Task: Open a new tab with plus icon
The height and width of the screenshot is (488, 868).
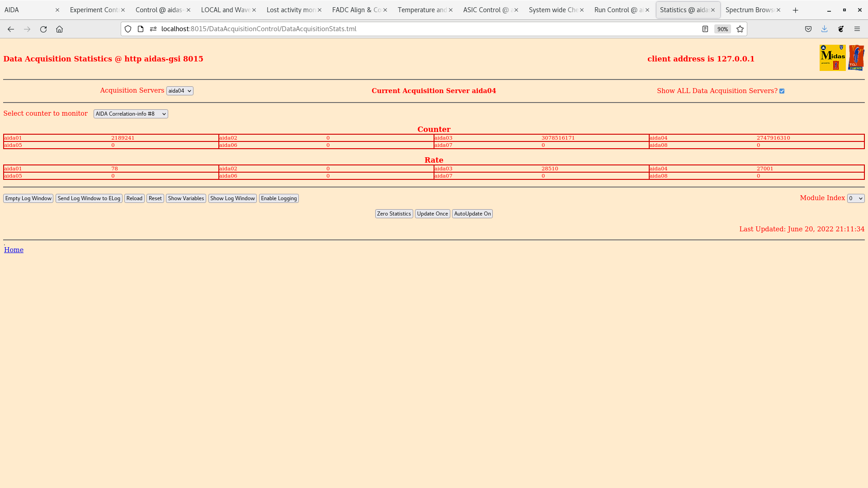Action: point(796,10)
